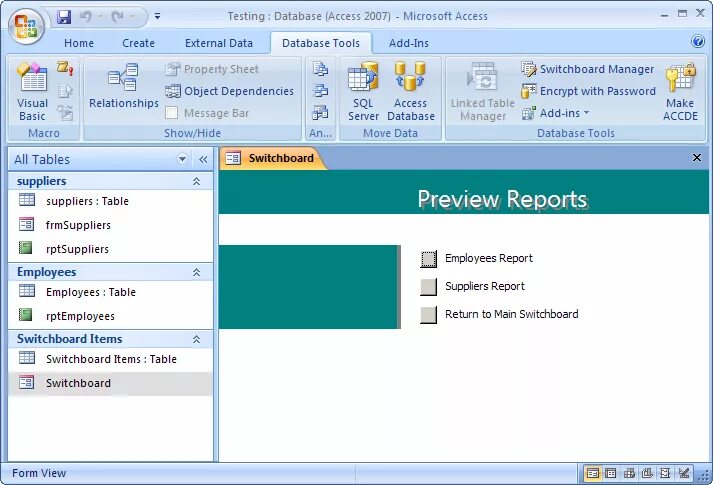Switch to the Create ribbon tab
This screenshot has width=713, height=485.
click(x=138, y=43)
